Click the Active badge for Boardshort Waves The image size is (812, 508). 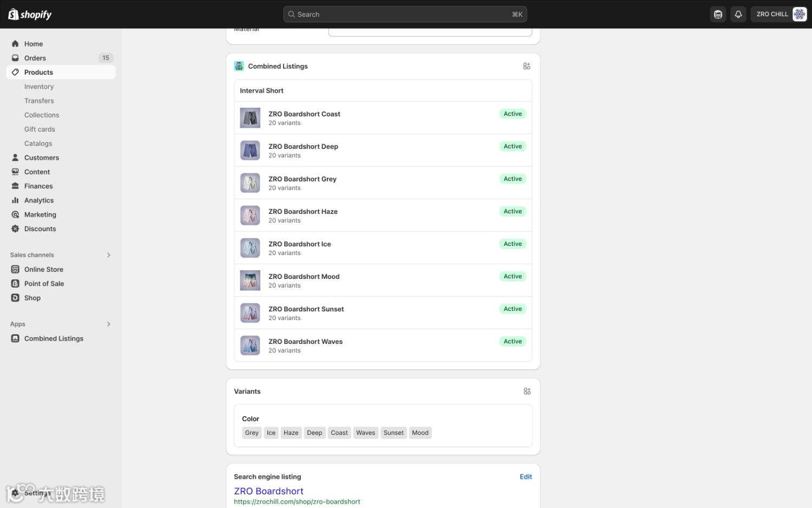click(513, 341)
